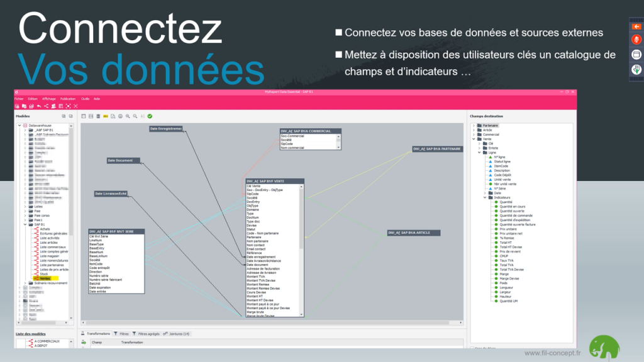Click the microphone icon on right sidebar
Image resolution: width=644 pixels, height=362 pixels.
tap(636, 40)
